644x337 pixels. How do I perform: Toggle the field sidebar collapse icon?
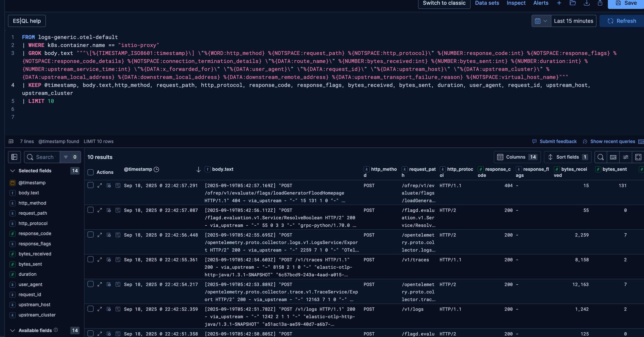14,157
